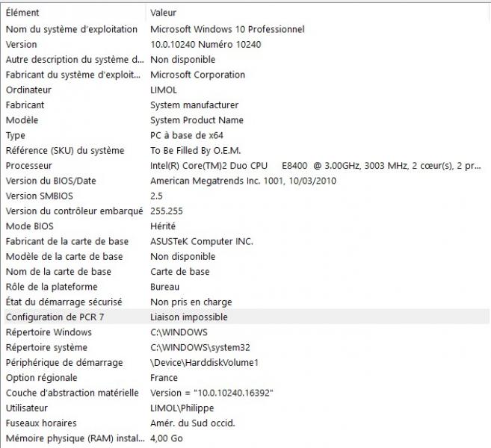The height and width of the screenshot is (448, 491).
Task: Select computer name value "LIMOL"
Action: pos(164,90)
